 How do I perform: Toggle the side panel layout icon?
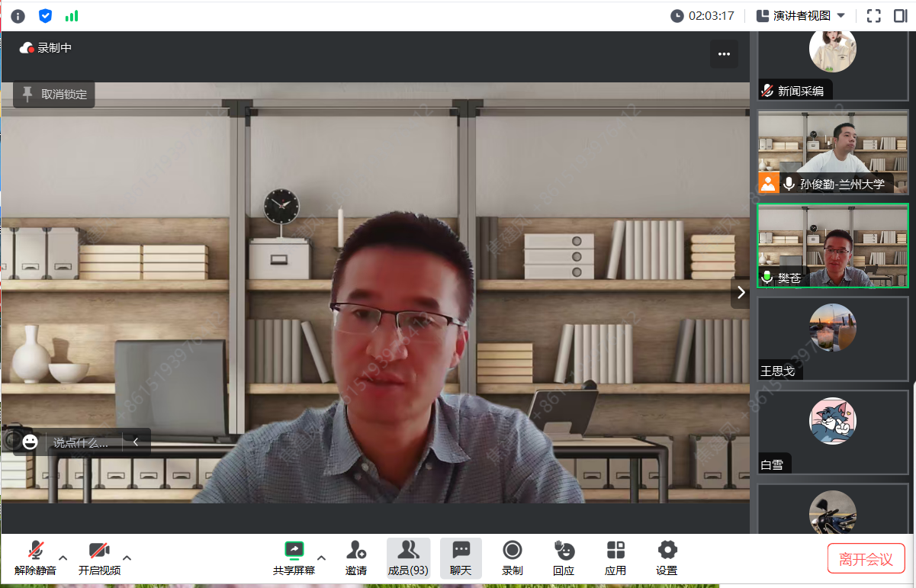pyautogui.click(x=900, y=16)
